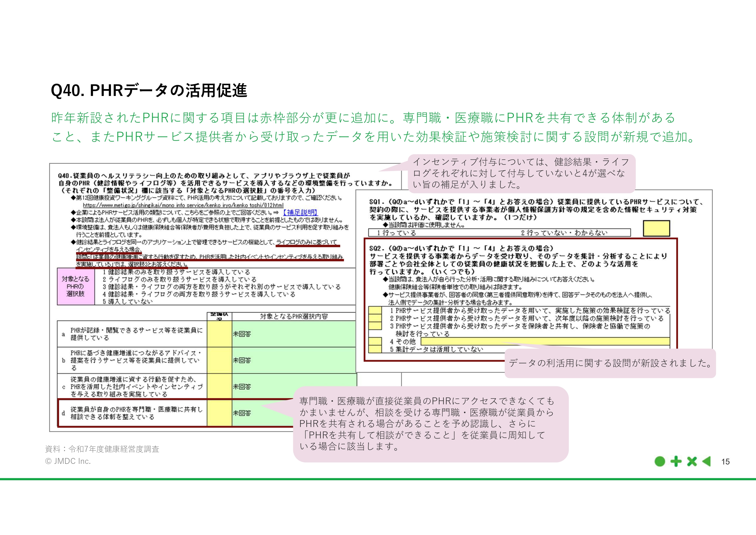Click callout データの利活用に関する設問が新設されました
Screen dimensions: 756x535
click(x=610, y=363)
